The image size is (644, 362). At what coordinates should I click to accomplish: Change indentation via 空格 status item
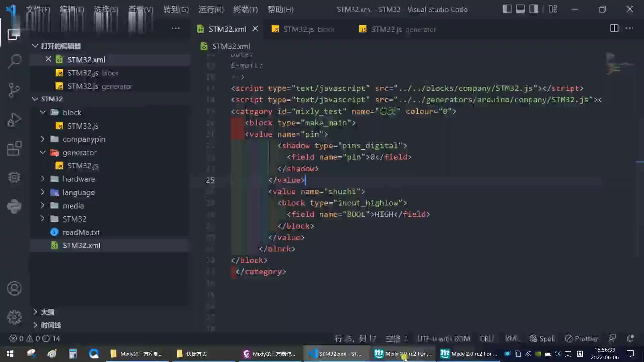397,339
